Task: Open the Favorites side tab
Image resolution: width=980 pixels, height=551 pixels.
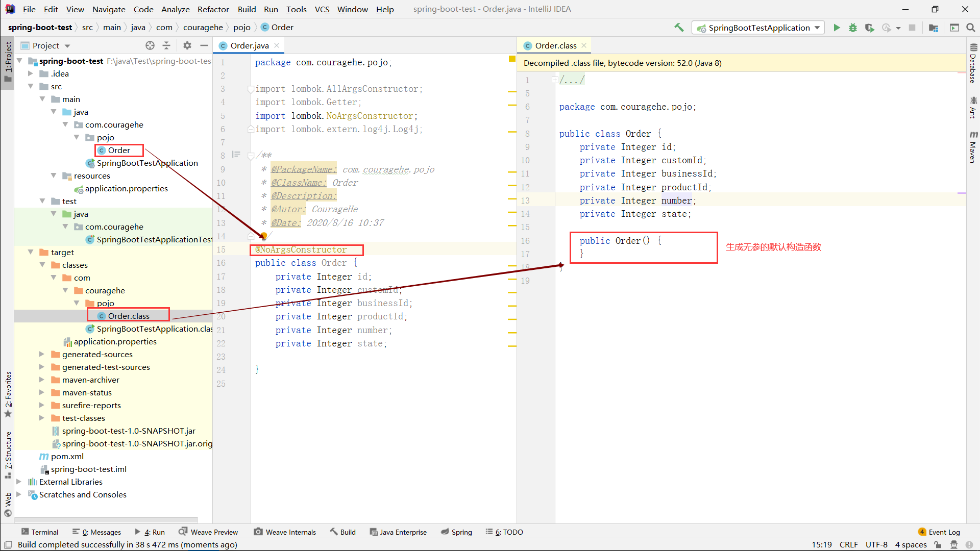Action: (x=8, y=394)
